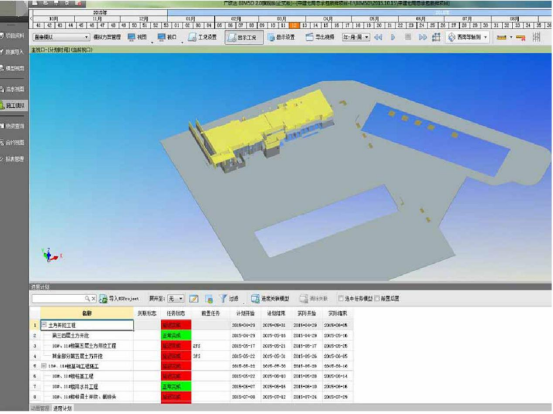Click the 实际结束 column header
Image resolution: width=553 pixels, height=414 pixels.
click(338, 313)
